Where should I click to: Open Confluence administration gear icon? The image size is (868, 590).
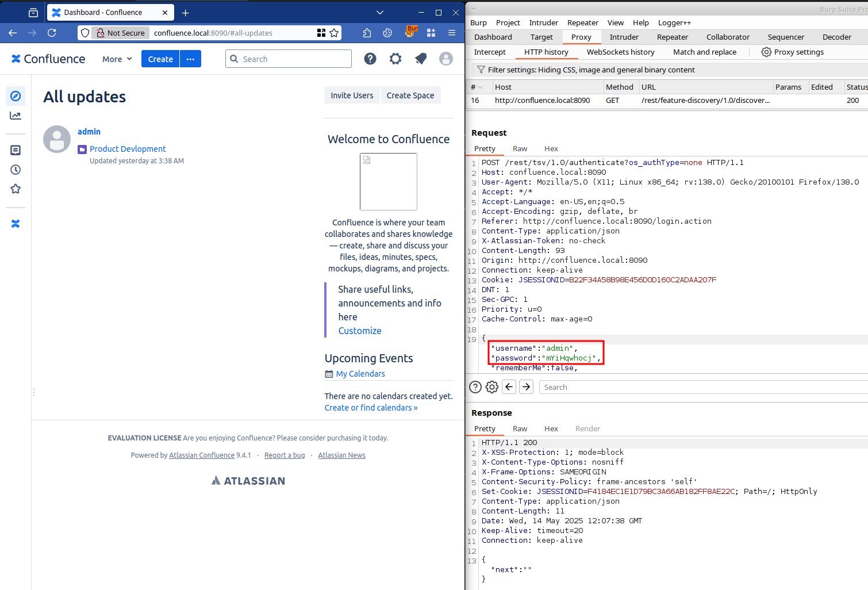point(395,59)
